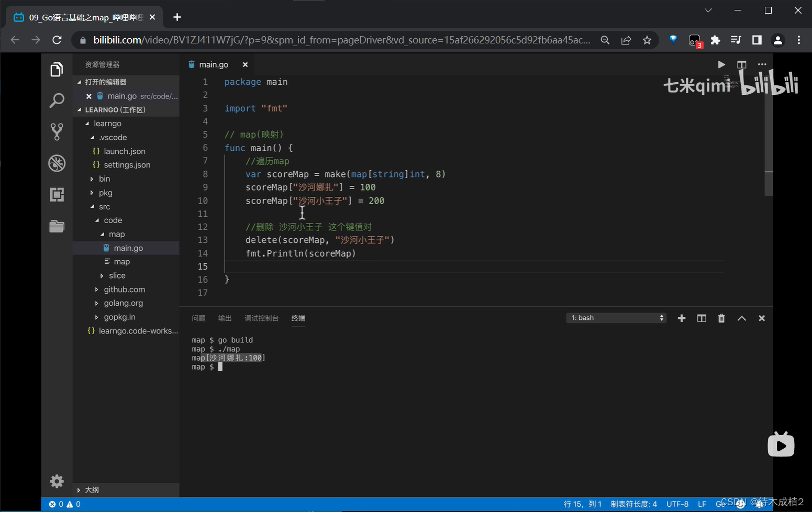Open the browser zoom magnifier icon
The image size is (812, 512).
click(605, 40)
